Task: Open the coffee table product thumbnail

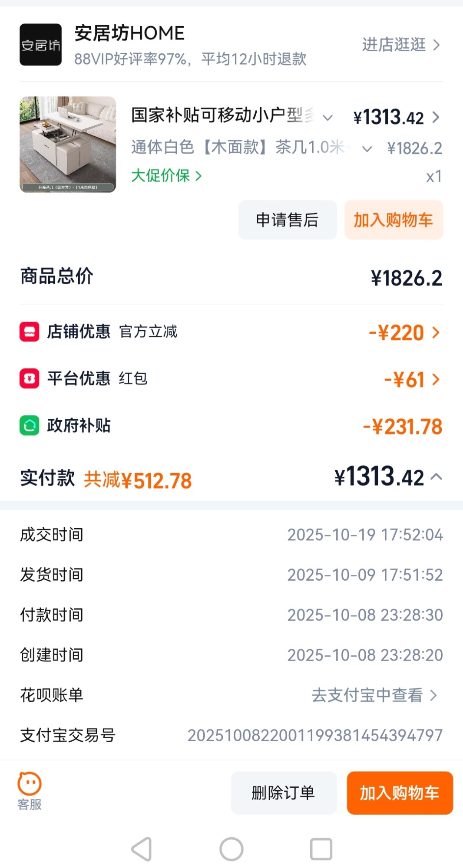Action: coord(68,145)
